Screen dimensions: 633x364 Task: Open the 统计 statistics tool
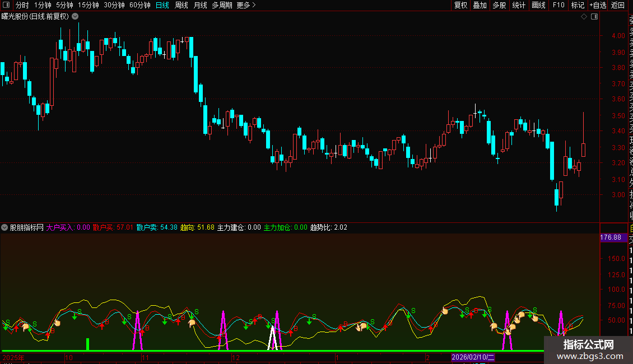(x=519, y=5)
